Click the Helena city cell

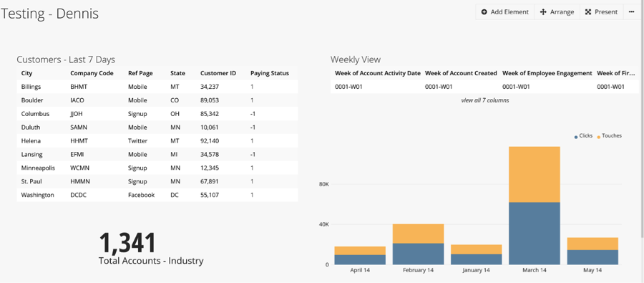[x=31, y=141]
